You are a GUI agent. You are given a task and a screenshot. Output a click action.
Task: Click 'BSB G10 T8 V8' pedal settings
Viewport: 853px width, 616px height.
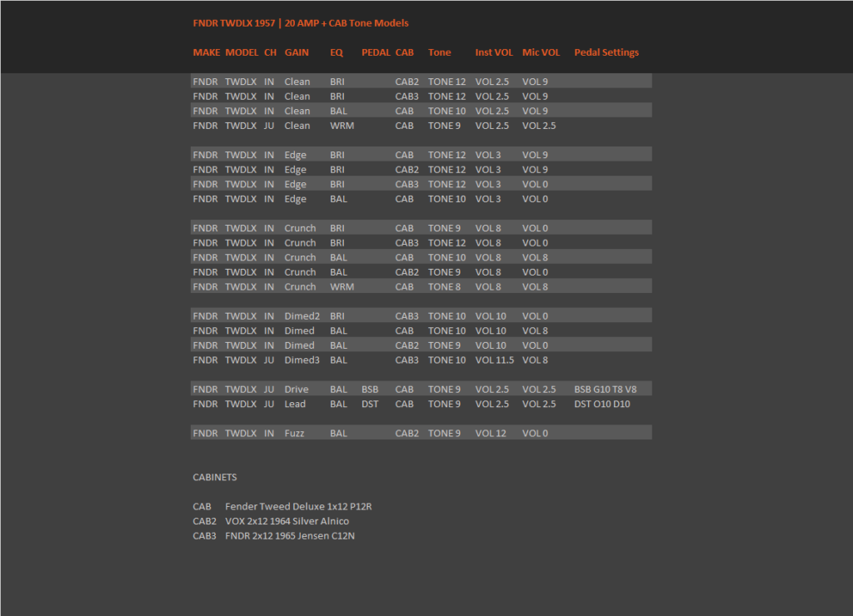click(606, 390)
